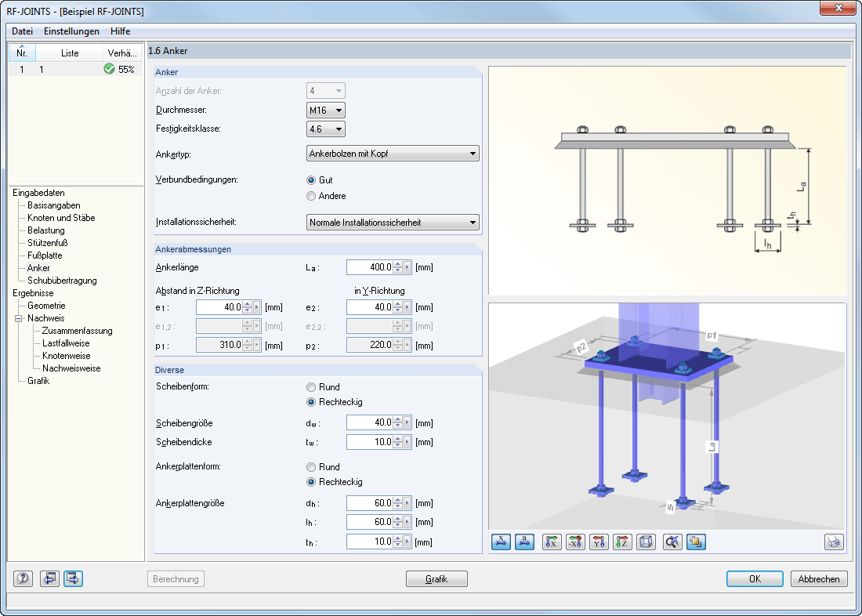Select Basisangaben in navigator
The image size is (862, 616).
pyautogui.click(x=54, y=205)
